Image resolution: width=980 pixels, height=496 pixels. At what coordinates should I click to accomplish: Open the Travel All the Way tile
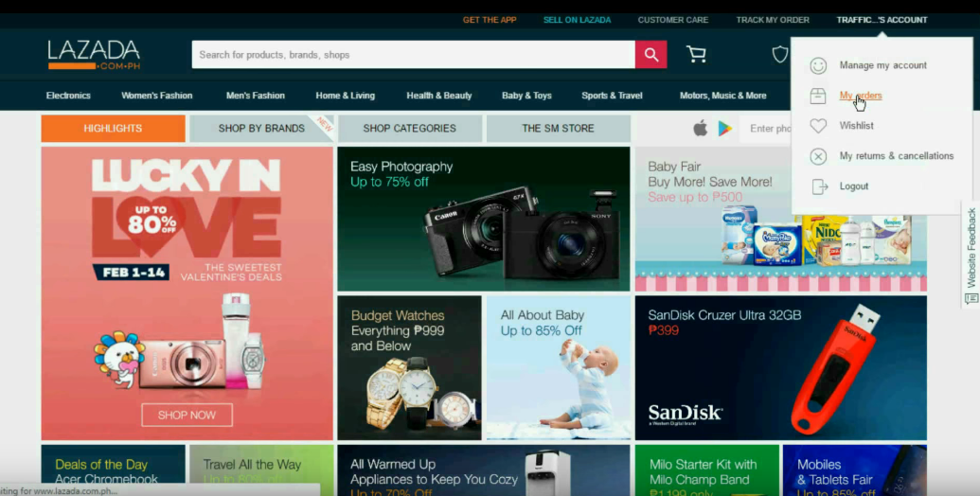261,466
